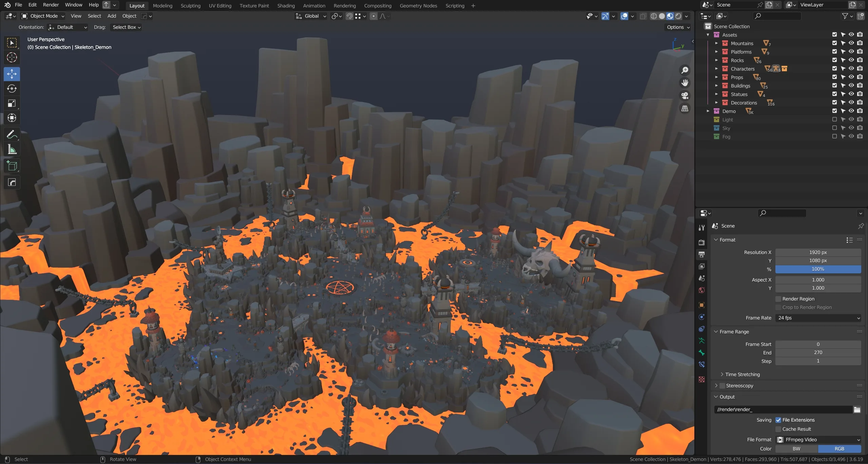Enable the Render Region checkbox
868x464 pixels.
(778, 299)
